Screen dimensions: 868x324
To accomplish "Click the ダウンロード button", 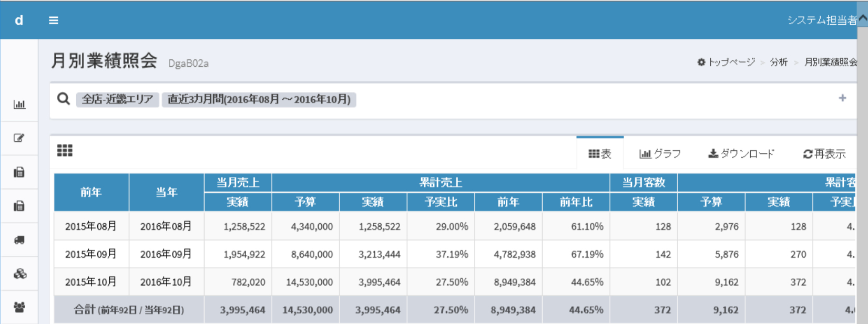I will coord(741,154).
